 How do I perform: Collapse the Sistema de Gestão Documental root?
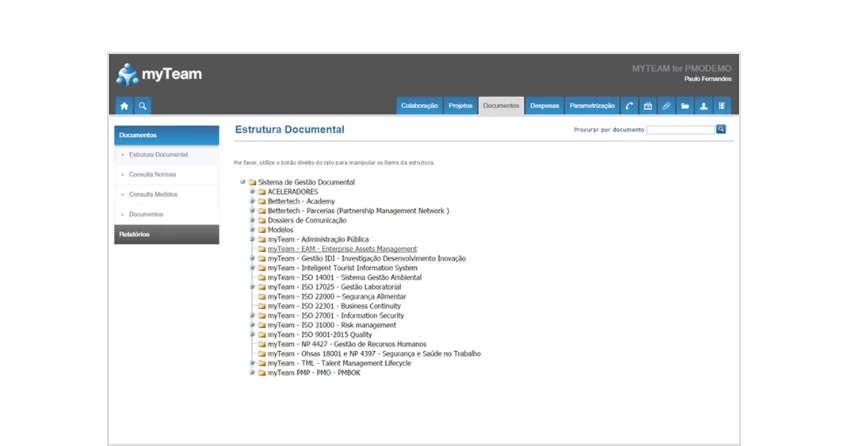tap(243, 182)
